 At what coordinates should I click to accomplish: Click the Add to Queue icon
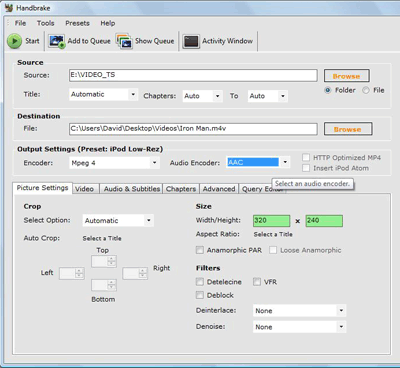pyautogui.click(x=56, y=41)
